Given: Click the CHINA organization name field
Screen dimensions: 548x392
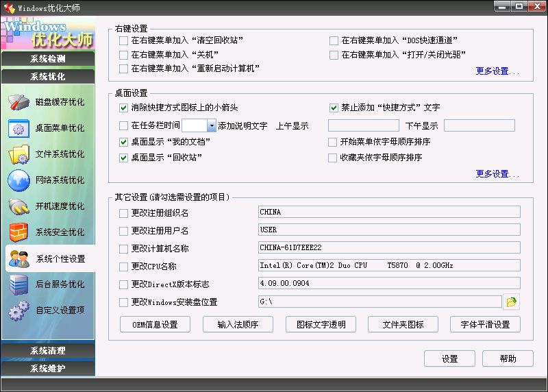Looking at the screenshot, I should [389, 212].
